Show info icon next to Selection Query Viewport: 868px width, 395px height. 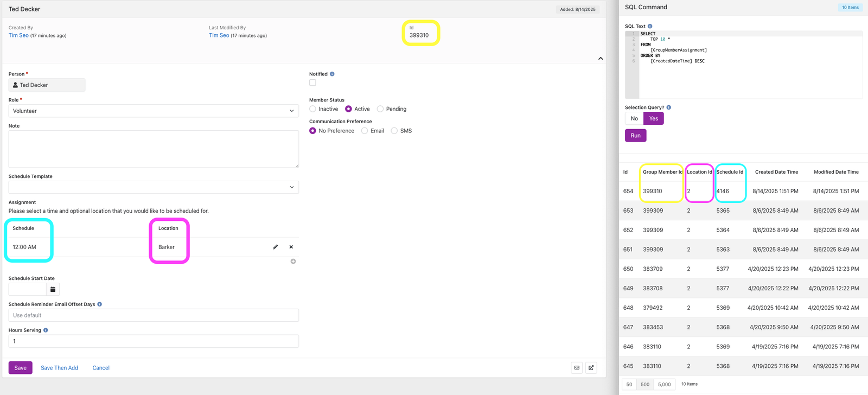(x=668, y=107)
